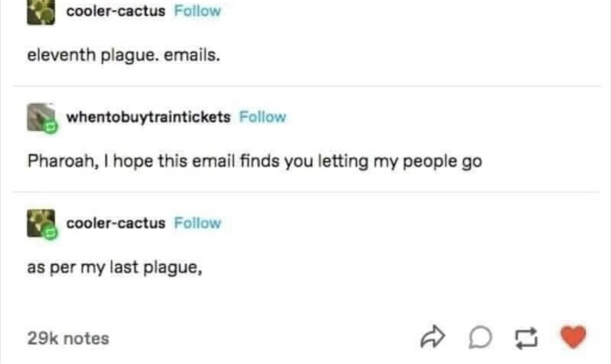Viewport: 611px width, 364px height.
Task: Click the green reblog badge on the bottom cooler-cactus avatar
Action: [51, 233]
